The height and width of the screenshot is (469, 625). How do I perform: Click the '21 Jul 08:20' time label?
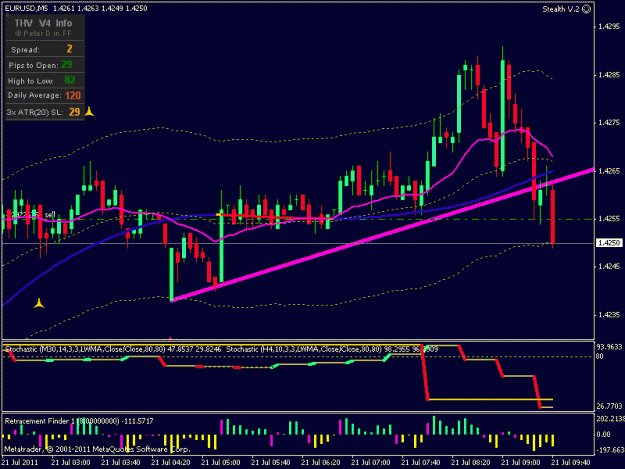[x=470, y=463]
